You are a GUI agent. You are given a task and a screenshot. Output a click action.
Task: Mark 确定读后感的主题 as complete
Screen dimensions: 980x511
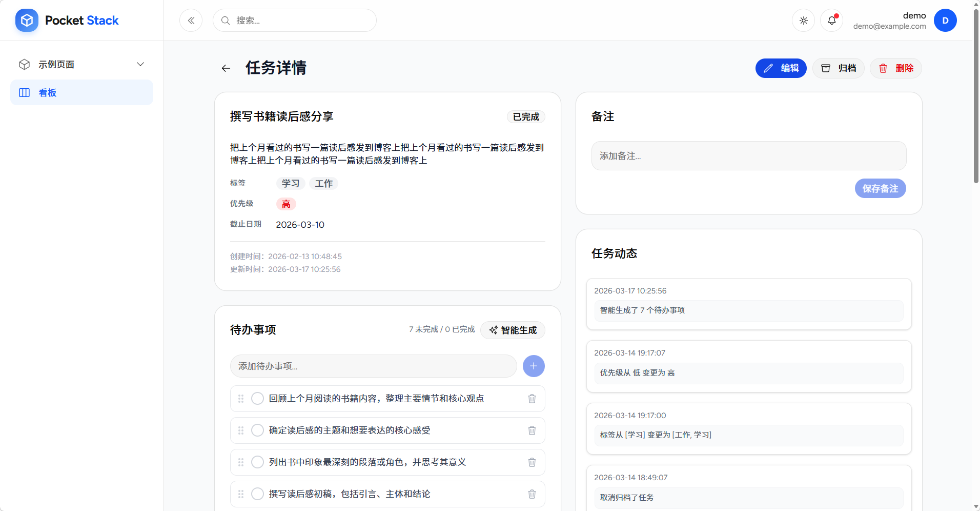(257, 430)
